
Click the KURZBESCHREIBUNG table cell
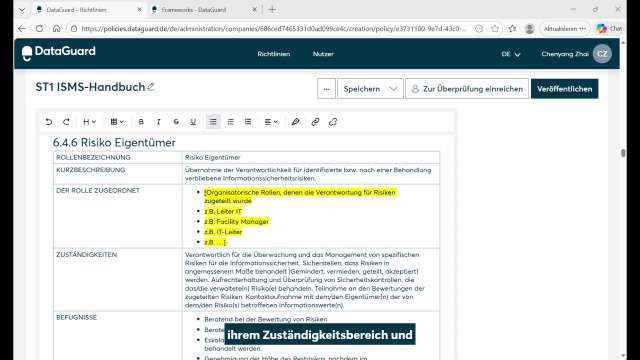click(x=118, y=174)
